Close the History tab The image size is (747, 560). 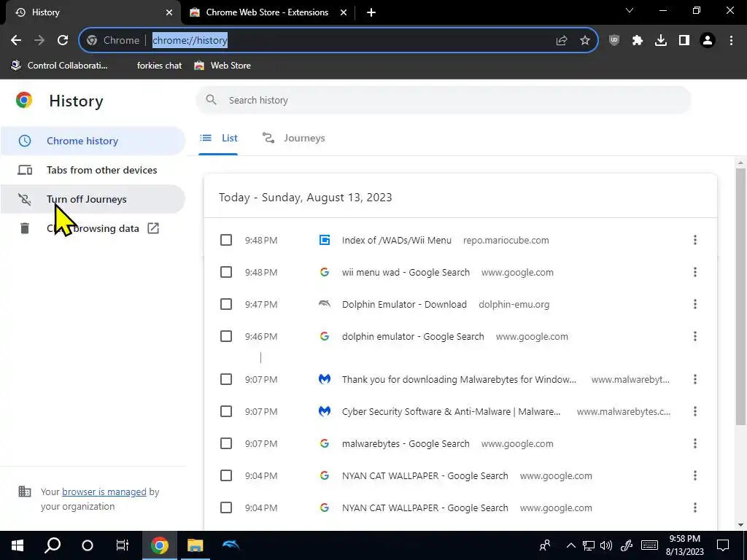pos(169,12)
